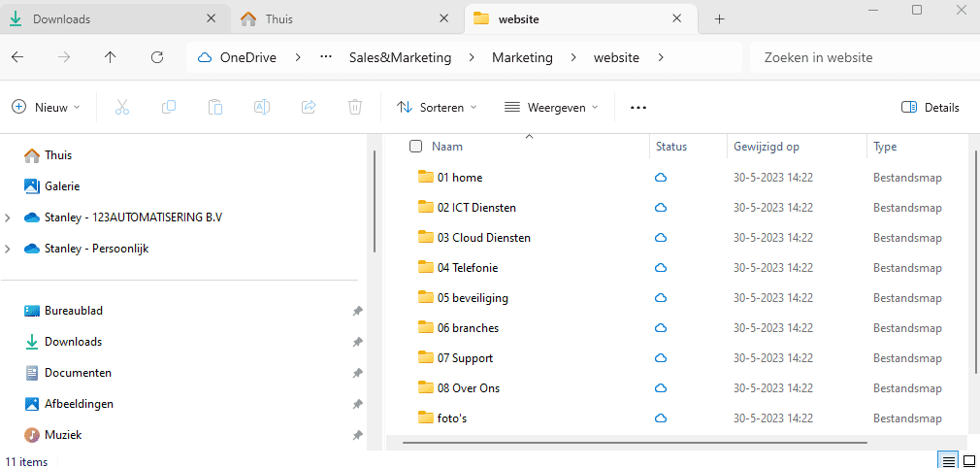Viewport: 980px width, 468px height.
Task: Click cloud status icon for 04 Telefonie
Action: click(660, 268)
